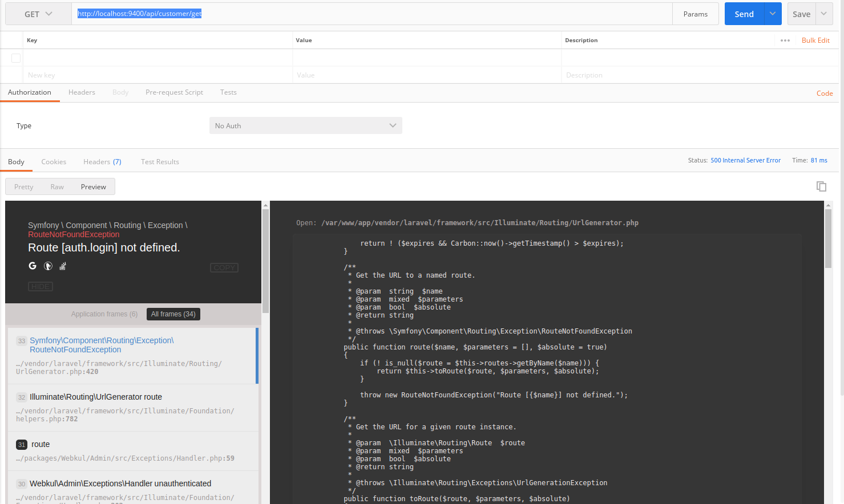Hide the exception details with HIDE
This screenshot has height=504, width=844.
coord(41,287)
